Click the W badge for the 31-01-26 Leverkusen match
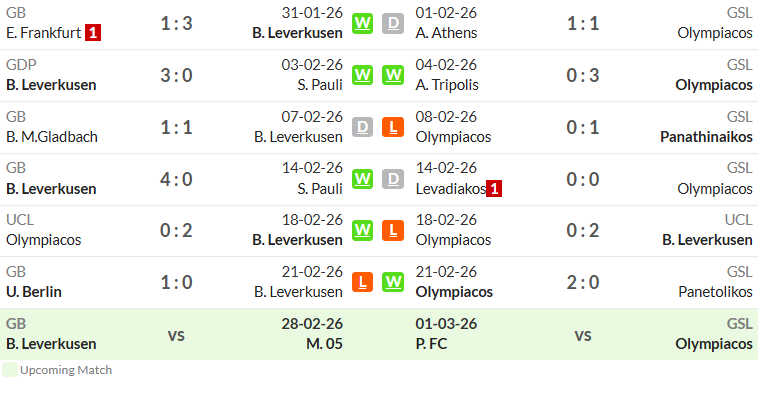Image resolution: width=762 pixels, height=402 pixels. pos(362,23)
